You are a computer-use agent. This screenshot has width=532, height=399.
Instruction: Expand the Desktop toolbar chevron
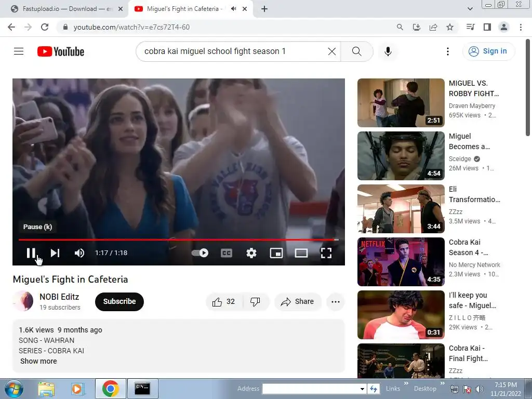click(442, 383)
